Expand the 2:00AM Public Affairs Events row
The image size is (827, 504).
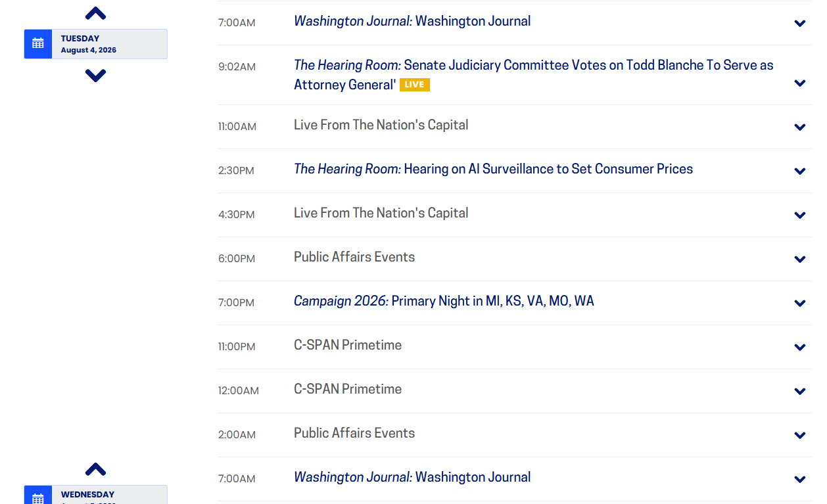(800, 436)
